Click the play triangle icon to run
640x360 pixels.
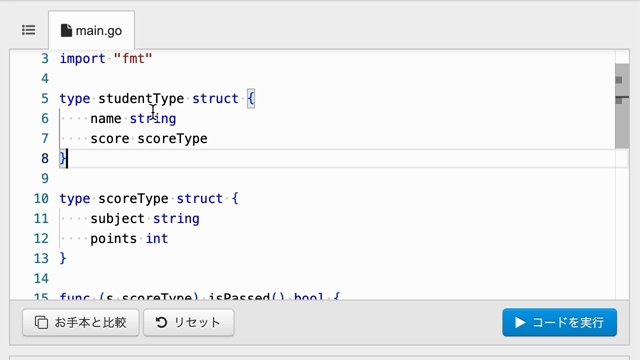(520, 322)
